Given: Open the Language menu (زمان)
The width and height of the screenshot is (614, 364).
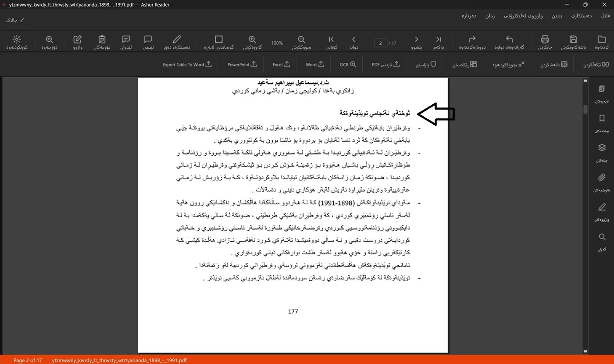Looking at the screenshot, I should [490, 16].
